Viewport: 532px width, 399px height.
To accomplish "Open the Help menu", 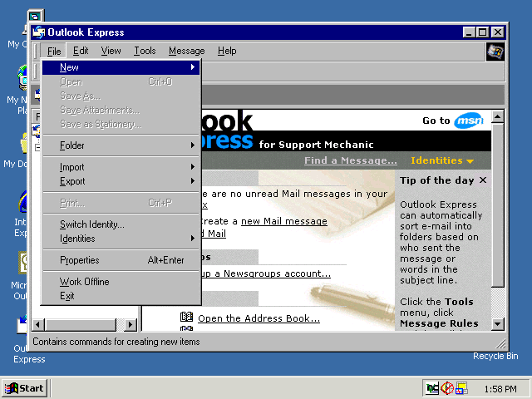I will [x=227, y=51].
